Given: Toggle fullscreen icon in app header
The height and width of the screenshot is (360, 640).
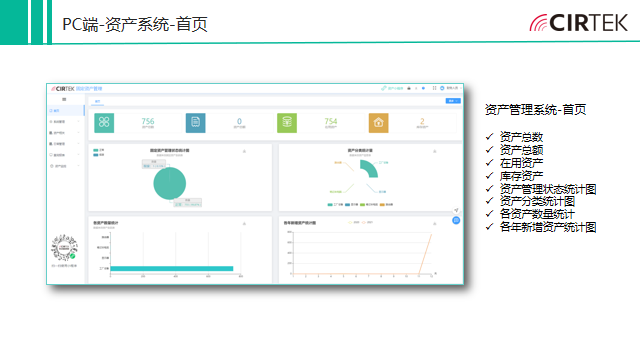Looking at the screenshot, I should click(x=434, y=88).
